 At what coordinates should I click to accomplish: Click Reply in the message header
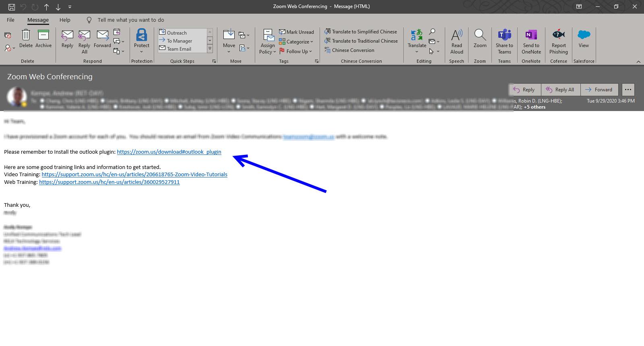point(525,90)
